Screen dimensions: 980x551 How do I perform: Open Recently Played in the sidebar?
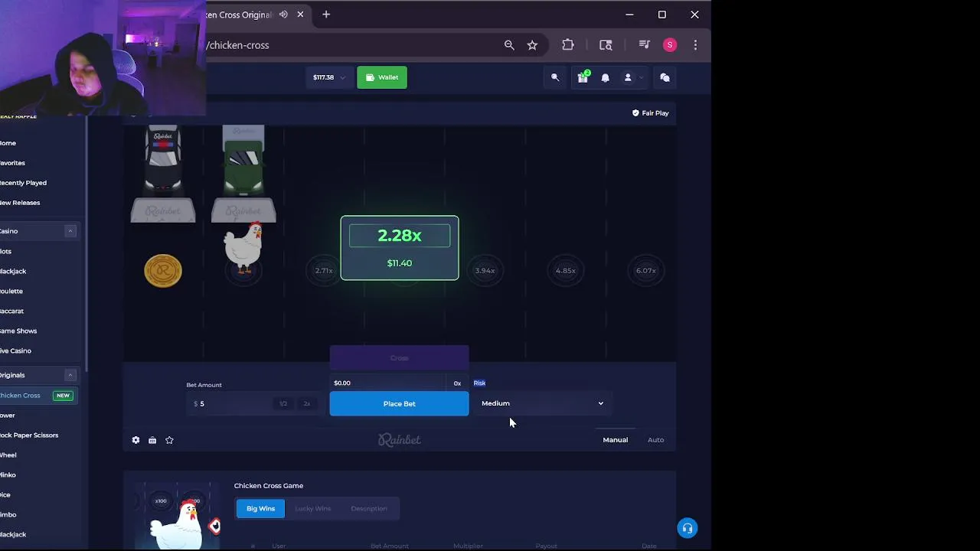click(x=23, y=183)
